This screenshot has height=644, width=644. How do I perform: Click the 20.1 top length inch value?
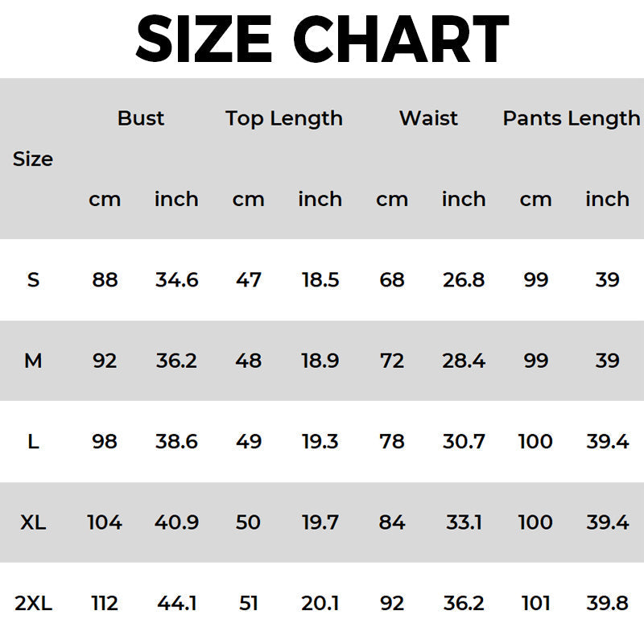[x=320, y=603]
